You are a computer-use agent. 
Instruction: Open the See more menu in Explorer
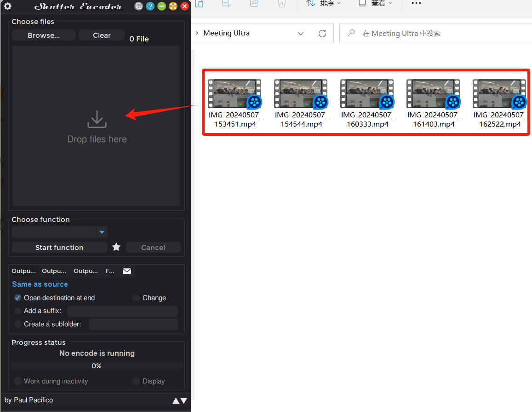pos(416,3)
